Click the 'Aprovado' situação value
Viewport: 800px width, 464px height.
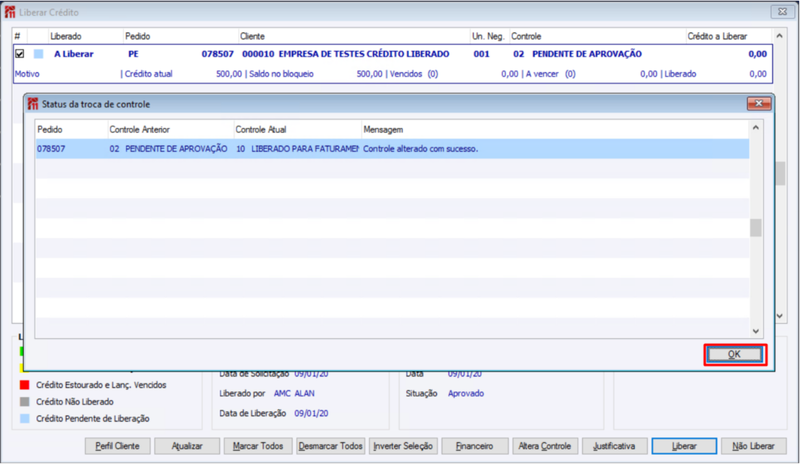click(466, 394)
